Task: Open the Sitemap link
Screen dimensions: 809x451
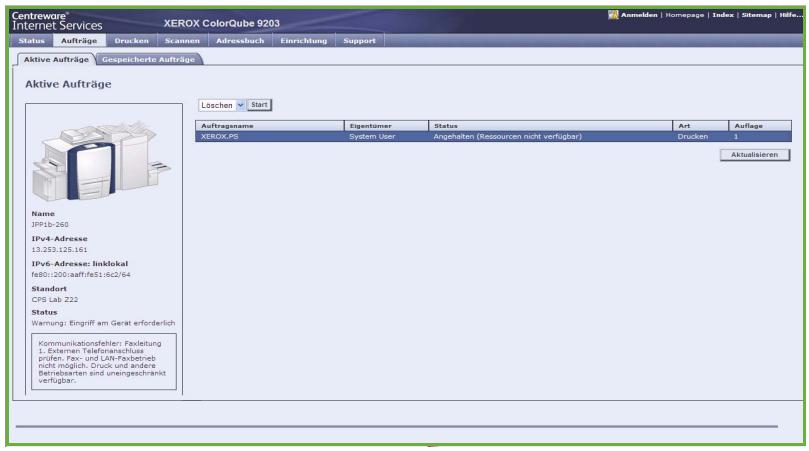Action: (x=756, y=15)
